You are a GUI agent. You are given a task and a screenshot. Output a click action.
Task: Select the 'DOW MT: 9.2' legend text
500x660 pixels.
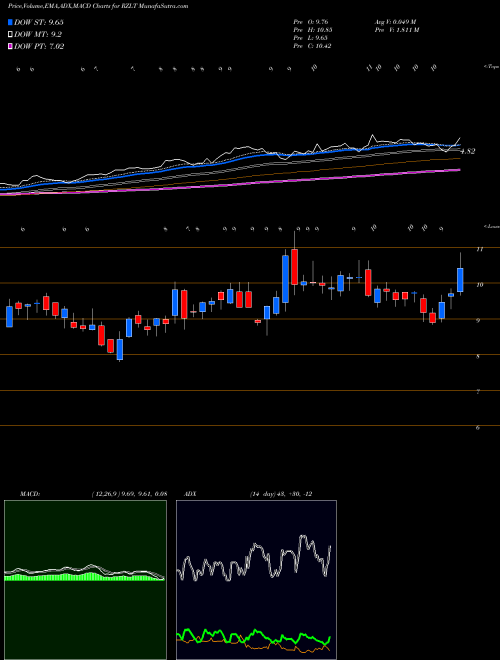click(36, 35)
